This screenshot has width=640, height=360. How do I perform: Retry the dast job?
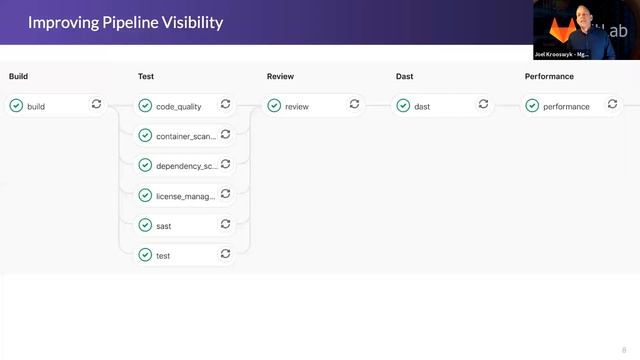[483, 104]
